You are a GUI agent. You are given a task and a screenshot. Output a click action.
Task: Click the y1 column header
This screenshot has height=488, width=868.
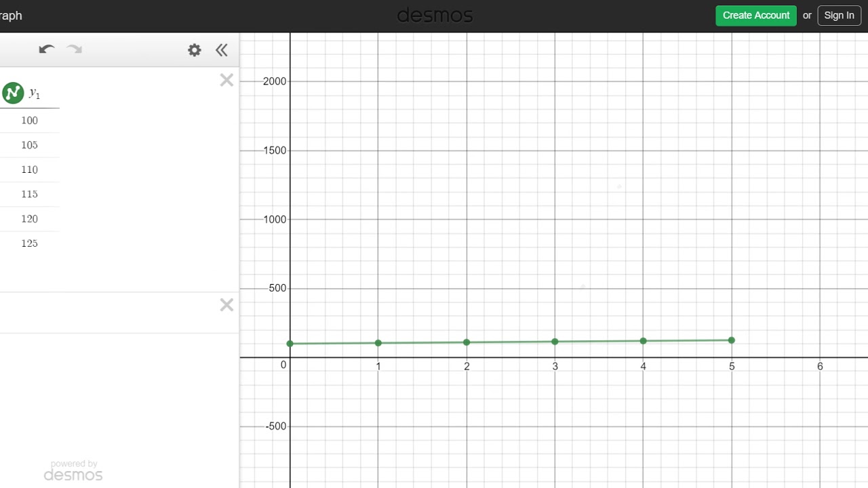(35, 94)
